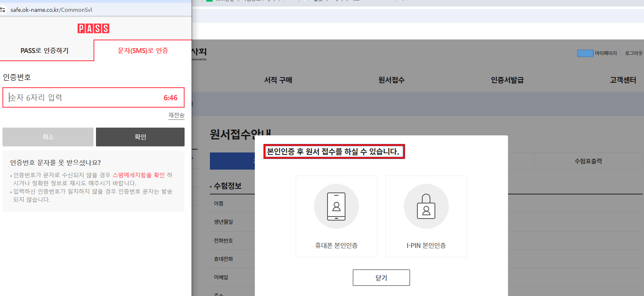Click the 6:46 countdown timer
The image size is (644, 296).
point(171,98)
